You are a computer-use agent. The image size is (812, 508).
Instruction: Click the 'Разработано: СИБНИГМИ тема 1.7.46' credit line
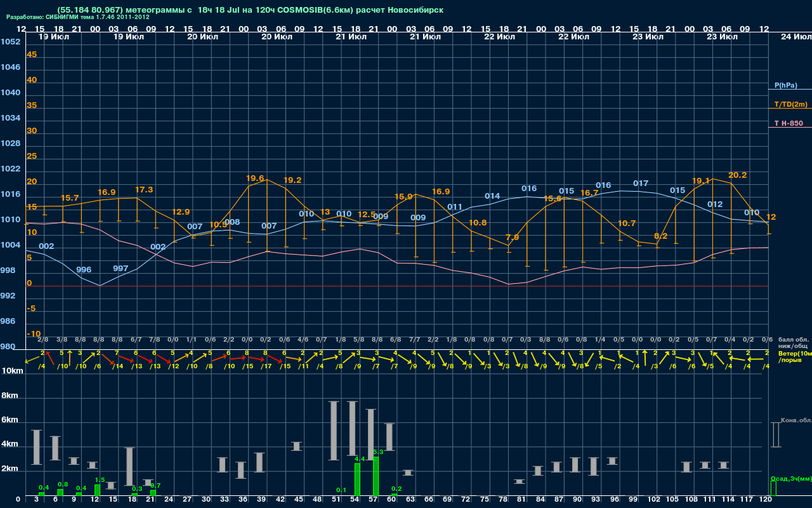(x=78, y=17)
